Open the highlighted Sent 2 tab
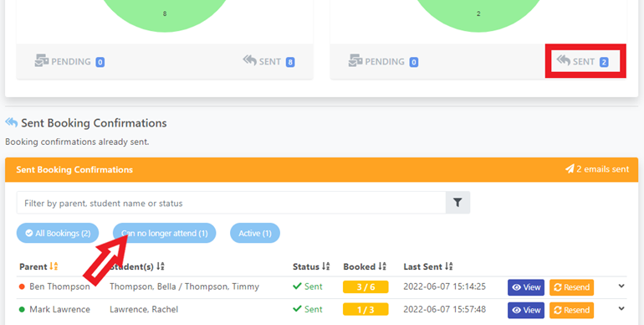The width and height of the screenshot is (644, 325). click(585, 61)
